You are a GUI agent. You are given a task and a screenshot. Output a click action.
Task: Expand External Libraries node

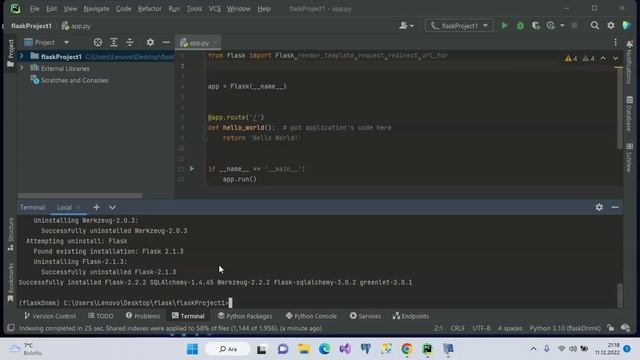tap(22, 68)
